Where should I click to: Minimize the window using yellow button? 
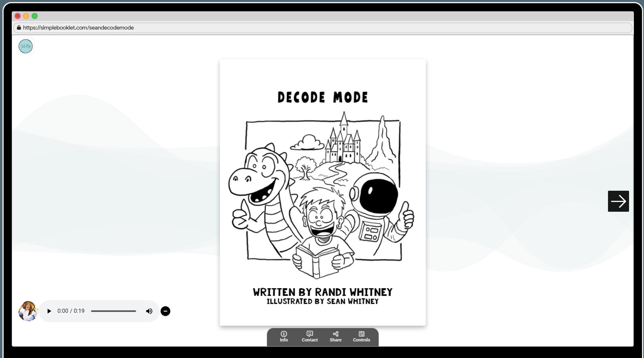26,16
